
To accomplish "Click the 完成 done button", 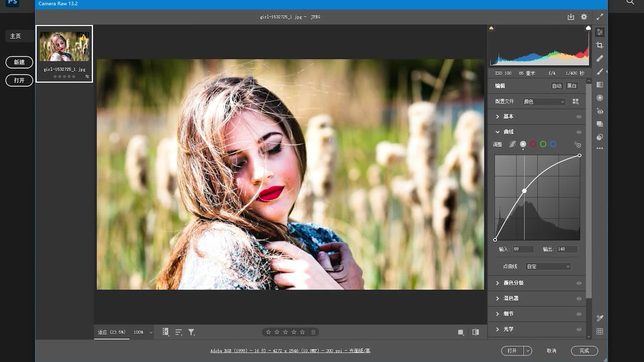I will tap(584, 351).
